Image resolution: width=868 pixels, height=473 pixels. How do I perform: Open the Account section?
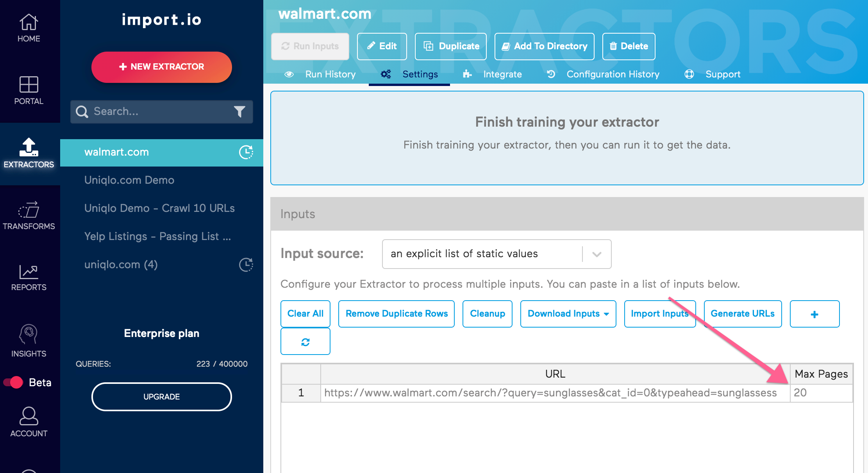29,422
